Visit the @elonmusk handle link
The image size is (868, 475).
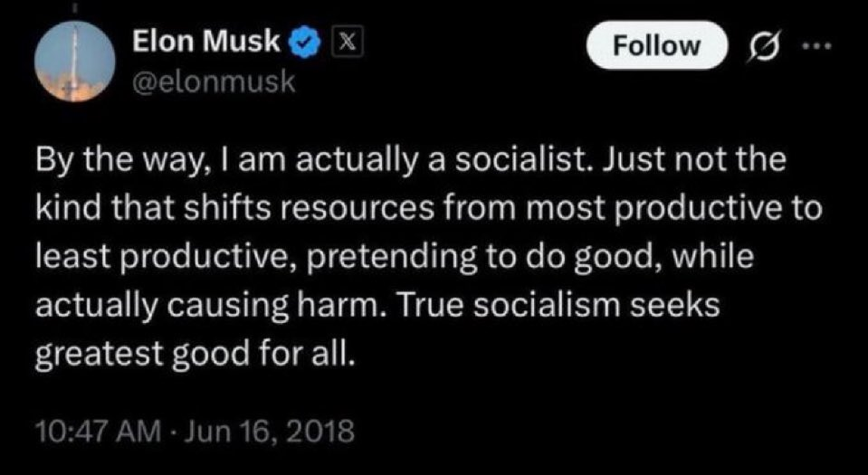[214, 82]
